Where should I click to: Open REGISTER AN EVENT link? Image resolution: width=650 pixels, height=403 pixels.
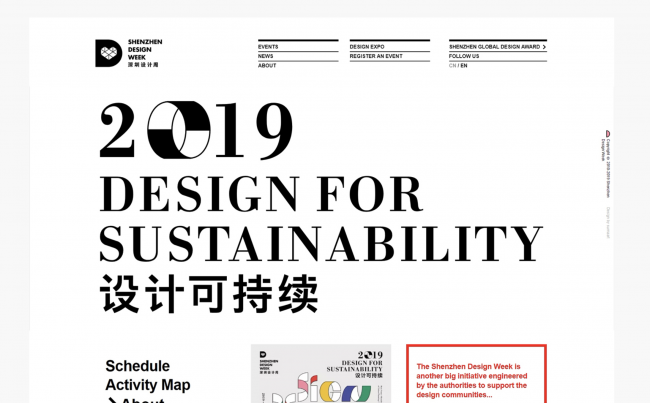(x=376, y=56)
